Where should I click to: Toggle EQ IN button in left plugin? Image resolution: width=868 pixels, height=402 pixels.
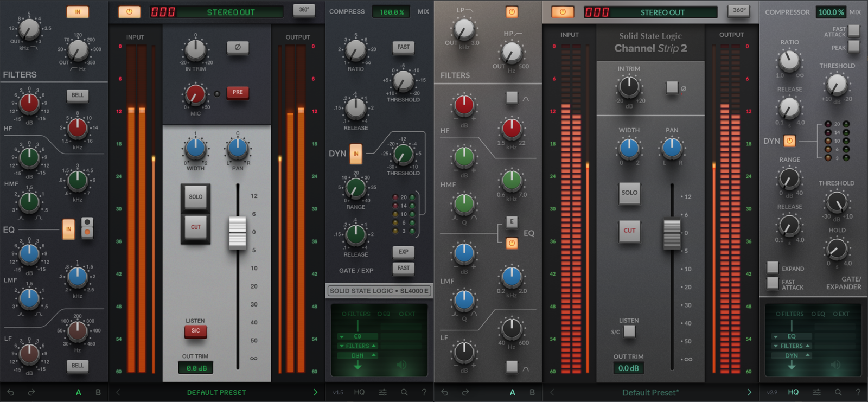point(68,229)
